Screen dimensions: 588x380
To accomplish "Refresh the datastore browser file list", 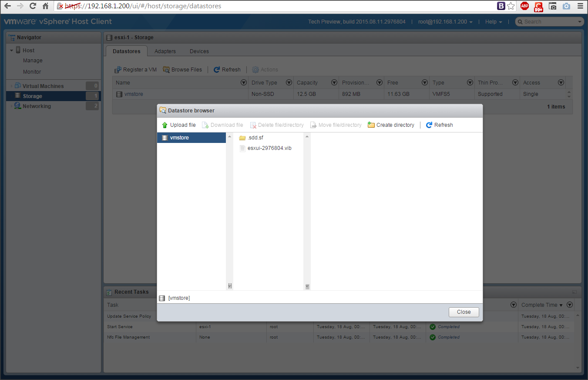I will [439, 125].
